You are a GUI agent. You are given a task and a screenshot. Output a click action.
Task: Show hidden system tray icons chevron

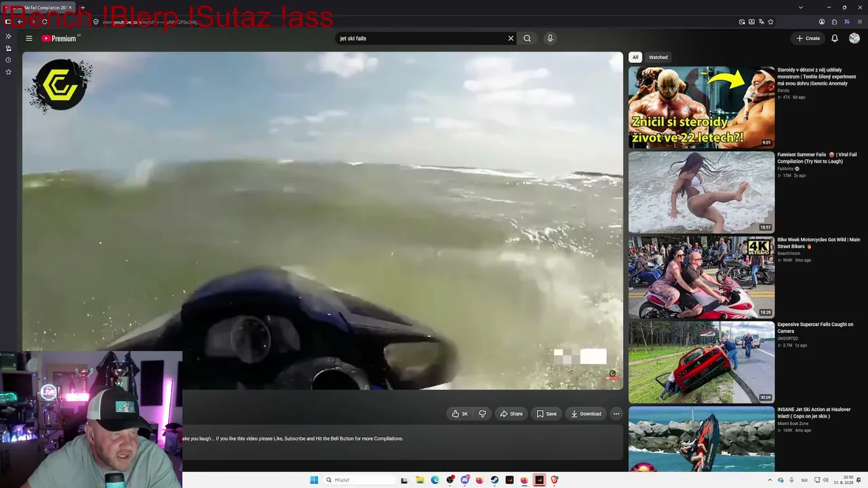coord(770,480)
